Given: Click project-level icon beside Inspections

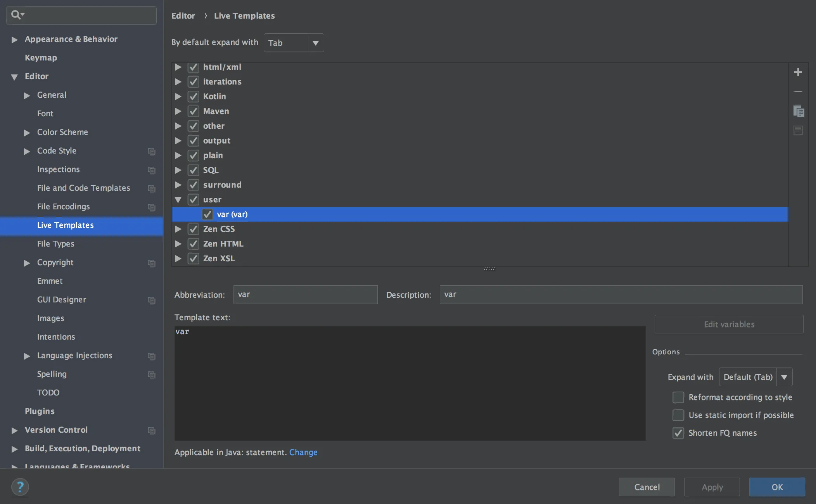Looking at the screenshot, I should (152, 170).
